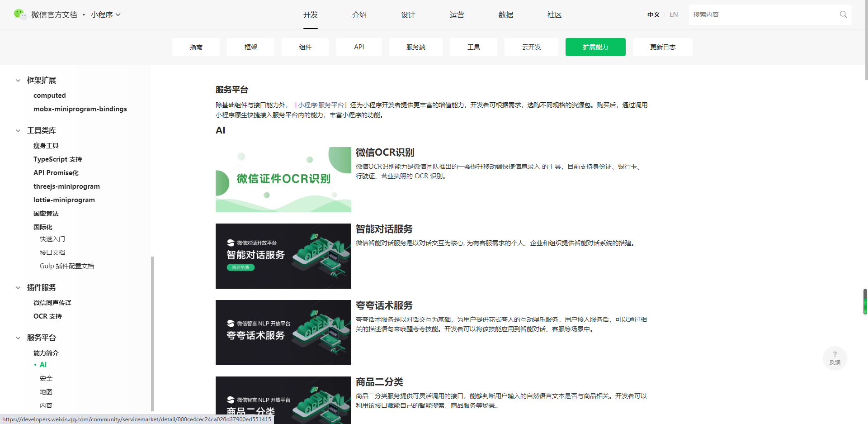Screen dimensions: 868x424
Task: Open lottie-miniprogram in the sidebar
Action: (64, 200)
